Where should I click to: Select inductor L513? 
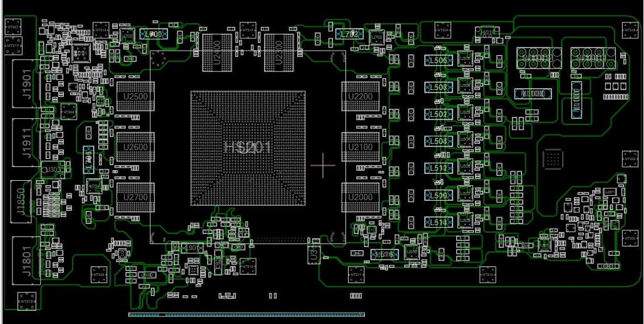439,222
